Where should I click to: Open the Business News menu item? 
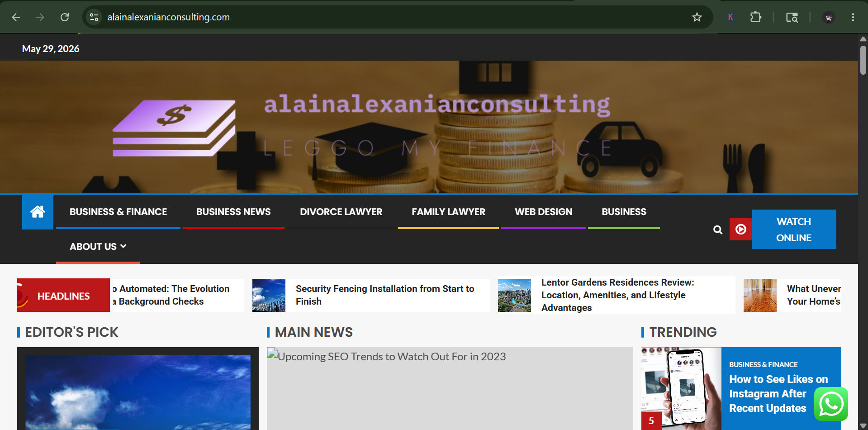pyautogui.click(x=233, y=212)
